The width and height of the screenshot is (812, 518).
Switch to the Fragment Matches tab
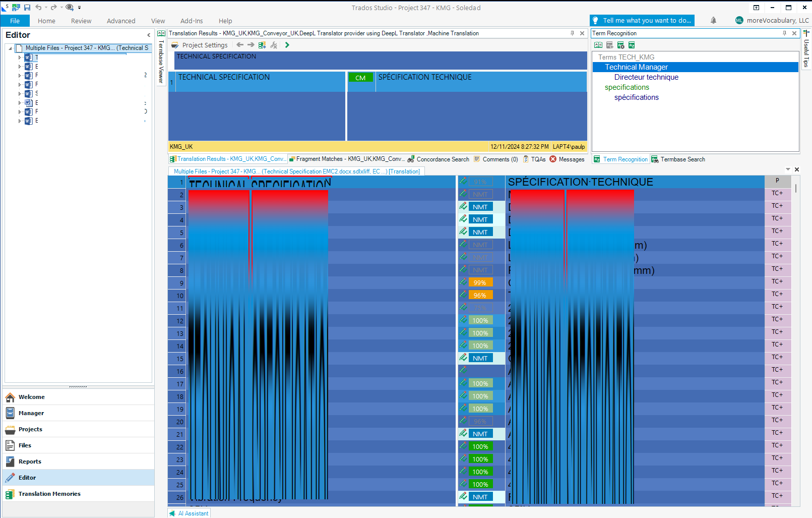pos(347,159)
